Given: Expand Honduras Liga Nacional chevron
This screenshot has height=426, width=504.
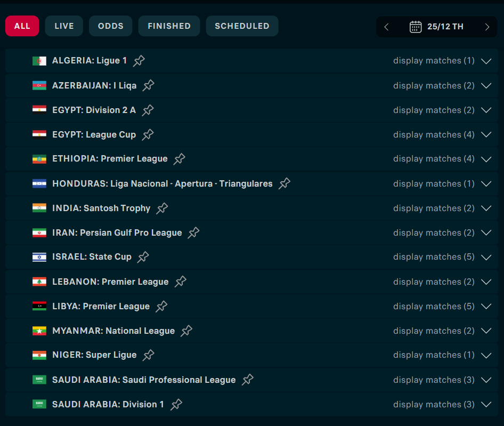Looking at the screenshot, I should click(486, 184).
